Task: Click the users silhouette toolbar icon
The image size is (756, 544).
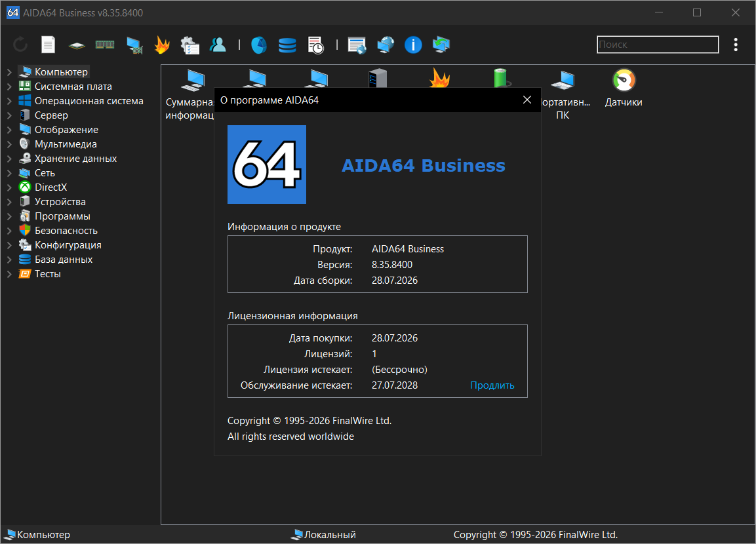Action: pos(218,45)
